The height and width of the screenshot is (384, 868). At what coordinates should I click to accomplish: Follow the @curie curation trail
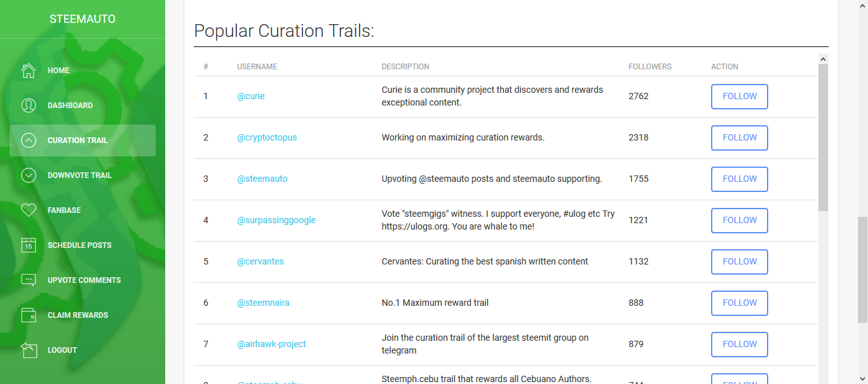[739, 97]
